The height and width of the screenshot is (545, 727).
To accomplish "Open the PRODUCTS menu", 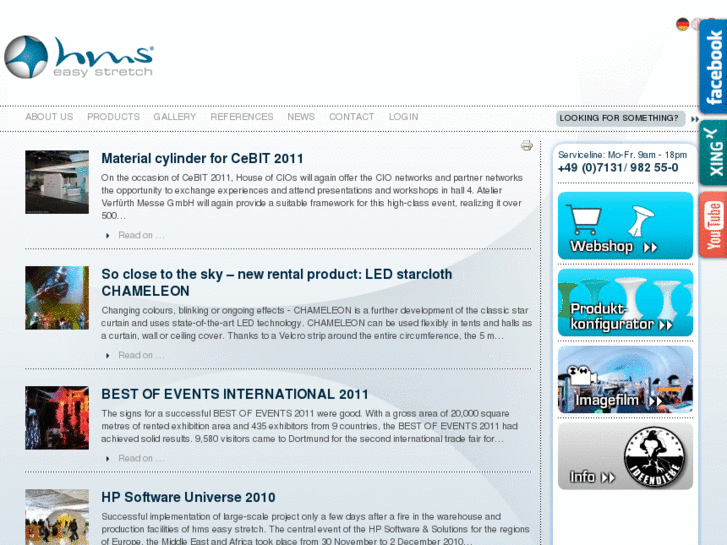I will [114, 117].
